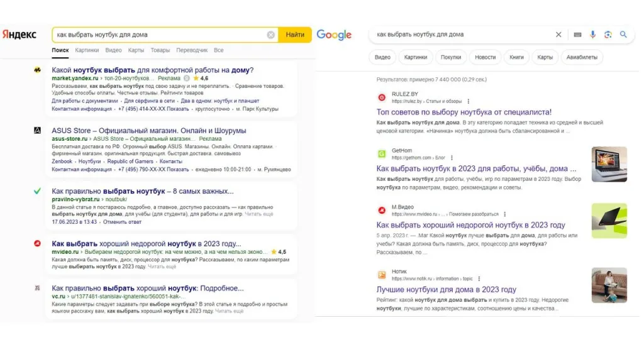Open 'Для работы с документами' sitelink

[85, 101]
